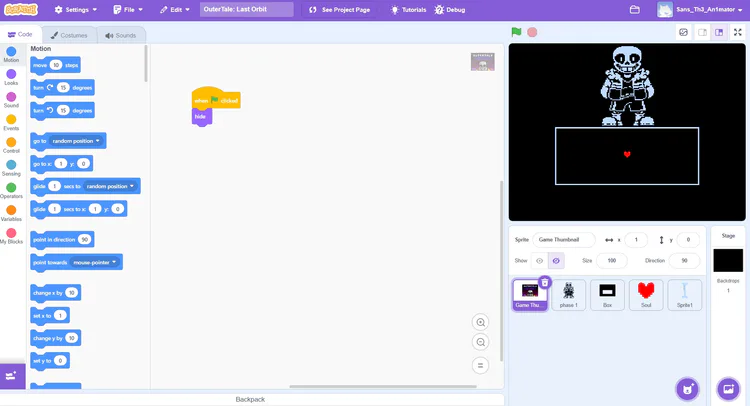Click the turn counterclockwise 15 degrees block

(62, 110)
